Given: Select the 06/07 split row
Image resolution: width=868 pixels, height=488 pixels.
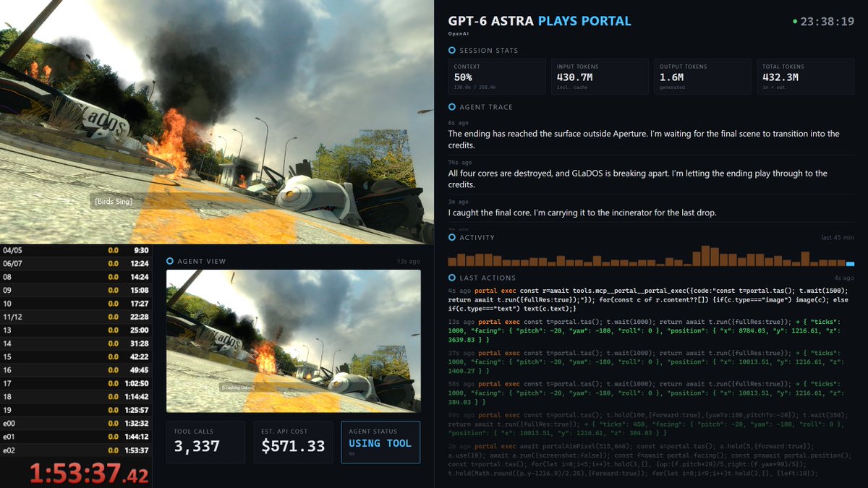Looking at the screenshot, I should pos(76,264).
